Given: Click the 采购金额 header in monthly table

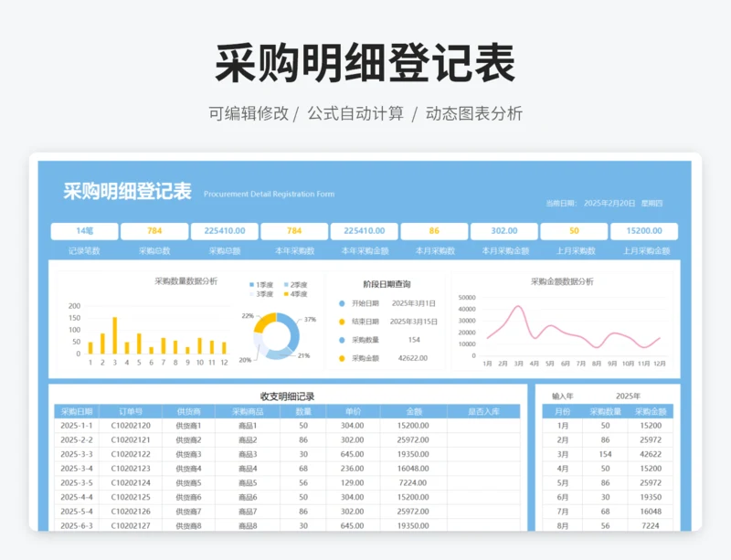Looking at the screenshot, I should click(x=651, y=412).
